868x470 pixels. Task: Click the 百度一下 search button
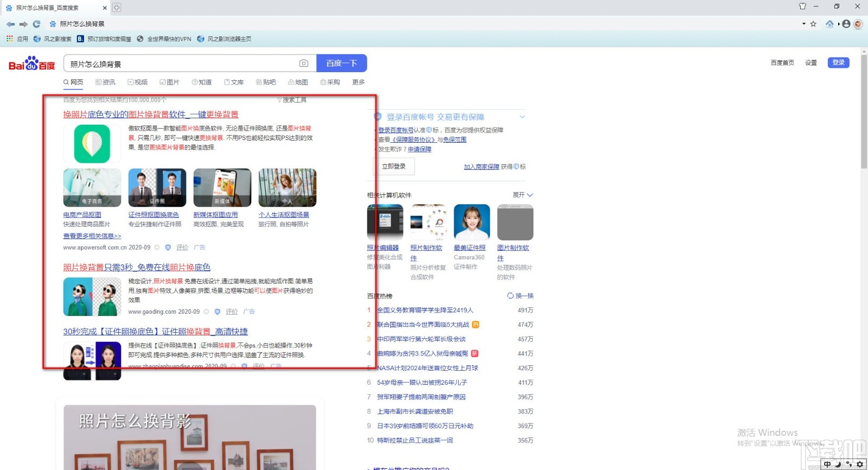click(342, 63)
